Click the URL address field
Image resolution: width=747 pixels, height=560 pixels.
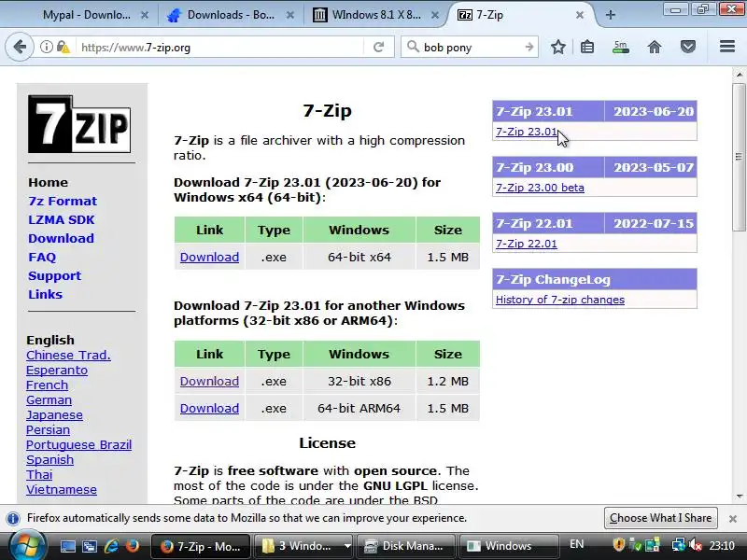click(219, 48)
